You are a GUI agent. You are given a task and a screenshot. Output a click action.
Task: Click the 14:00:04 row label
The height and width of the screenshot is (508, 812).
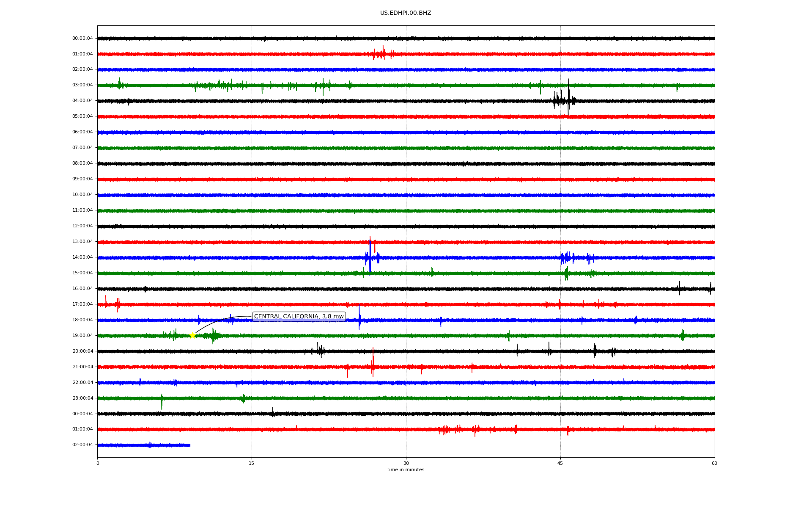(82, 257)
